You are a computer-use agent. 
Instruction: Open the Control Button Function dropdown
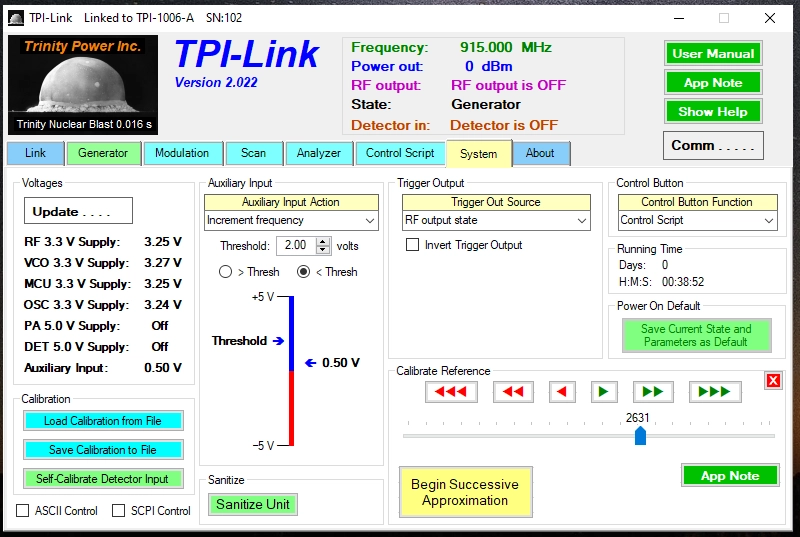click(x=697, y=220)
